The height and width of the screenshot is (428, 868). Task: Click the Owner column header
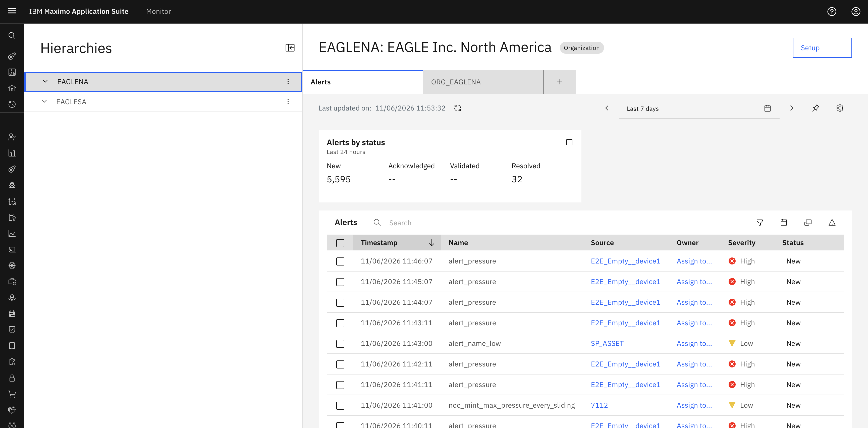pyautogui.click(x=687, y=243)
